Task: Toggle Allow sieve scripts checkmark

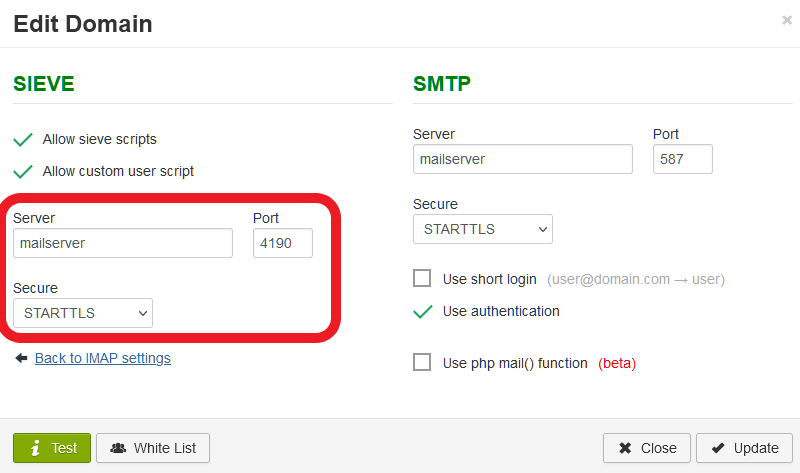Action: [23, 139]
